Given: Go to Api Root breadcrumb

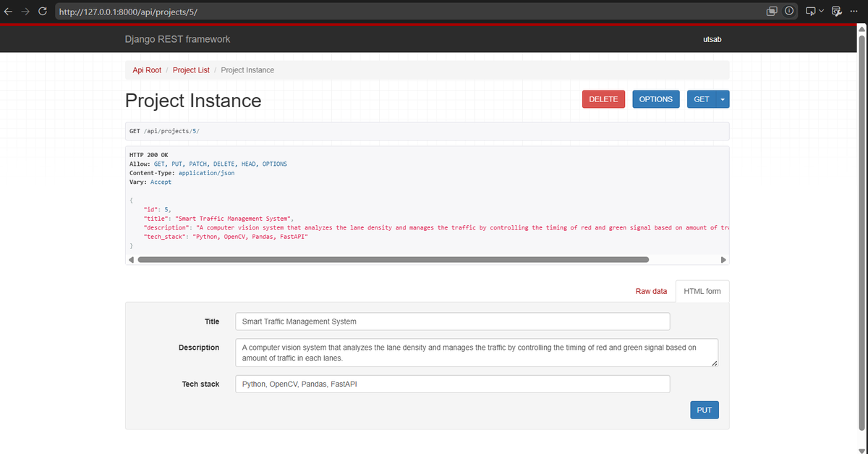Looking at the screenshot, I should click(147, 70).
